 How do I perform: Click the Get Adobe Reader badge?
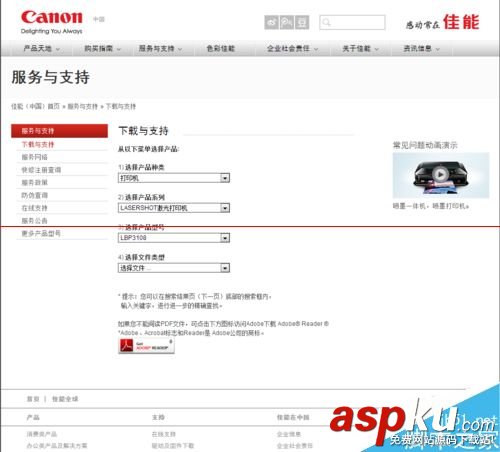coord(146,346)
